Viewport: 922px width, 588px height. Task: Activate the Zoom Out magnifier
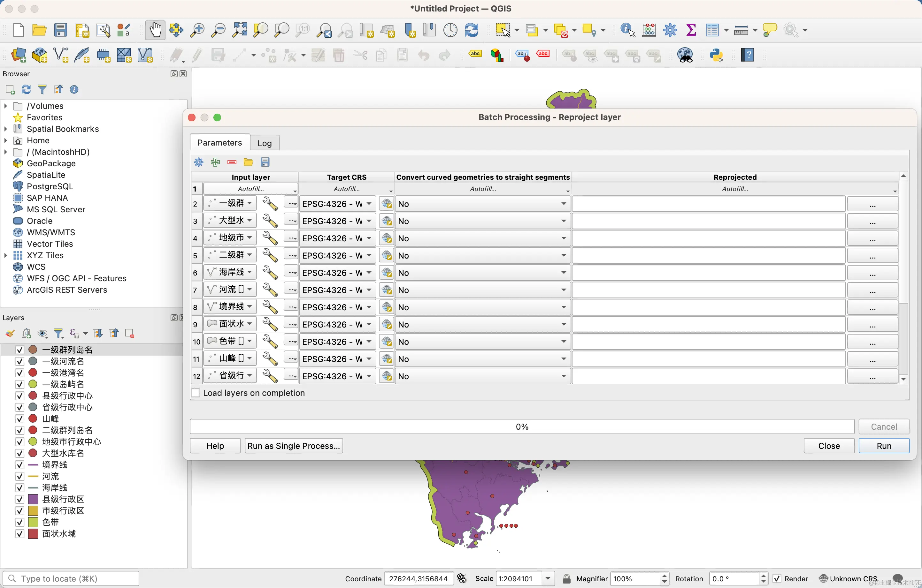pos(218,30)
